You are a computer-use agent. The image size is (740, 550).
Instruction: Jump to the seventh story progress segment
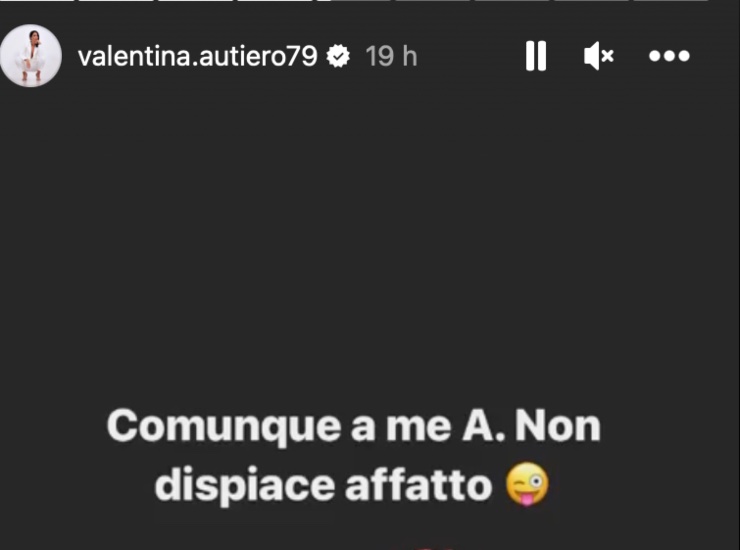point(513,1)
